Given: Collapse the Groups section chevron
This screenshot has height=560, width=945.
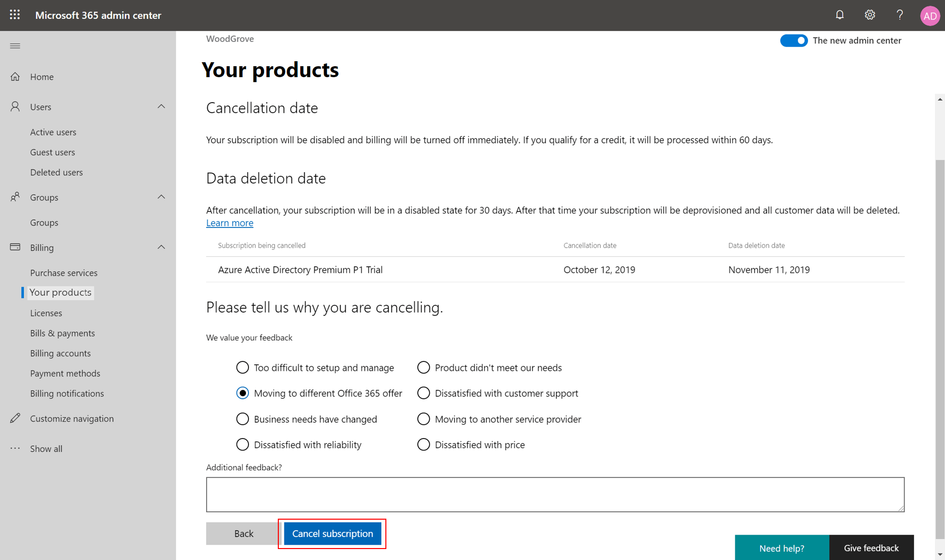Looking at the screenshot, I should click(x=161, y=197).
